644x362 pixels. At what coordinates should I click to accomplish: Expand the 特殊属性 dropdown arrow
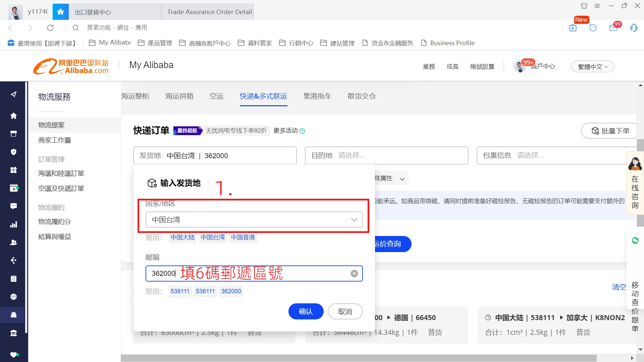point(402,179)
